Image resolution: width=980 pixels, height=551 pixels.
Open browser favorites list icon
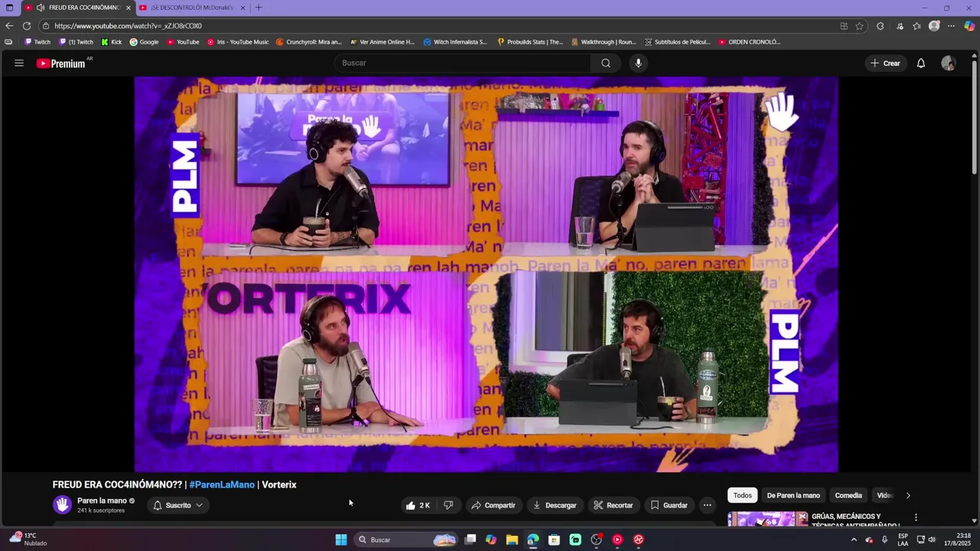pos(916,26)
